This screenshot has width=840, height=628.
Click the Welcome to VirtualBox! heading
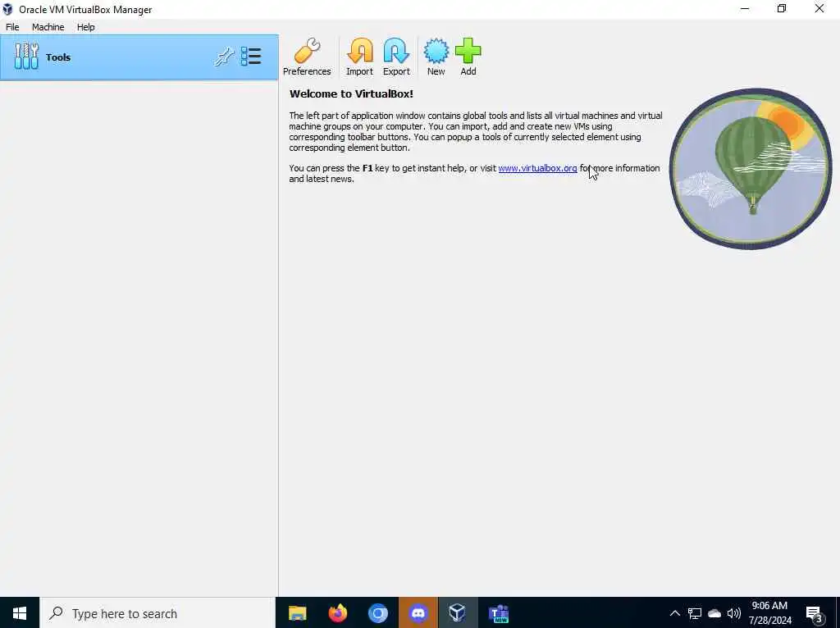coord(351,93)
